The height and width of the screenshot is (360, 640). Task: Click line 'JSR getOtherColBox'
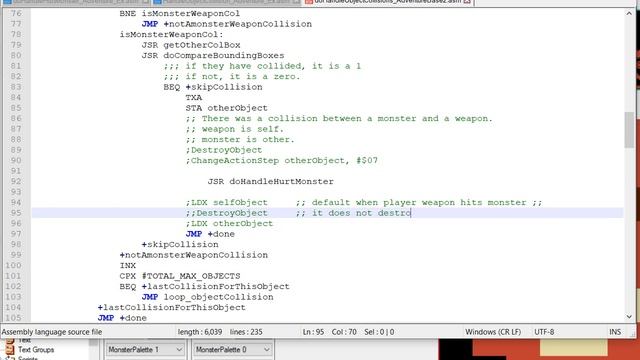pyautogui.click(x=191, y=45)
